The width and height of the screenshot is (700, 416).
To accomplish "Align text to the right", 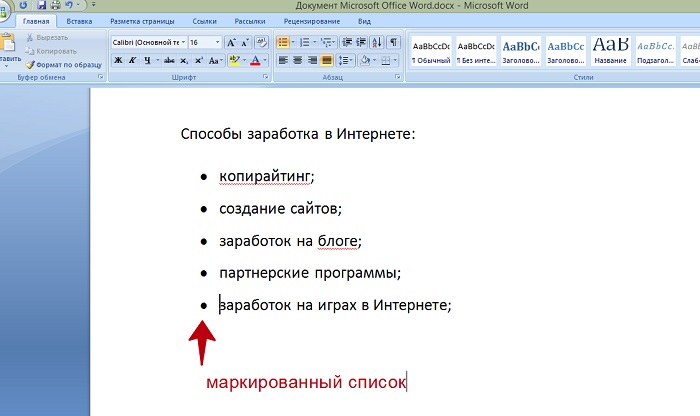I will (x=312, y=60).
